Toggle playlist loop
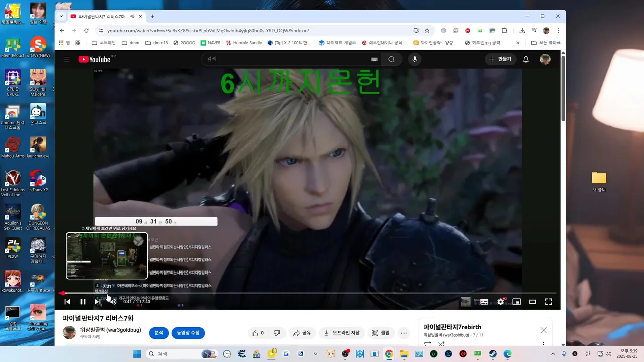644x362 pixels. [428, 344]
